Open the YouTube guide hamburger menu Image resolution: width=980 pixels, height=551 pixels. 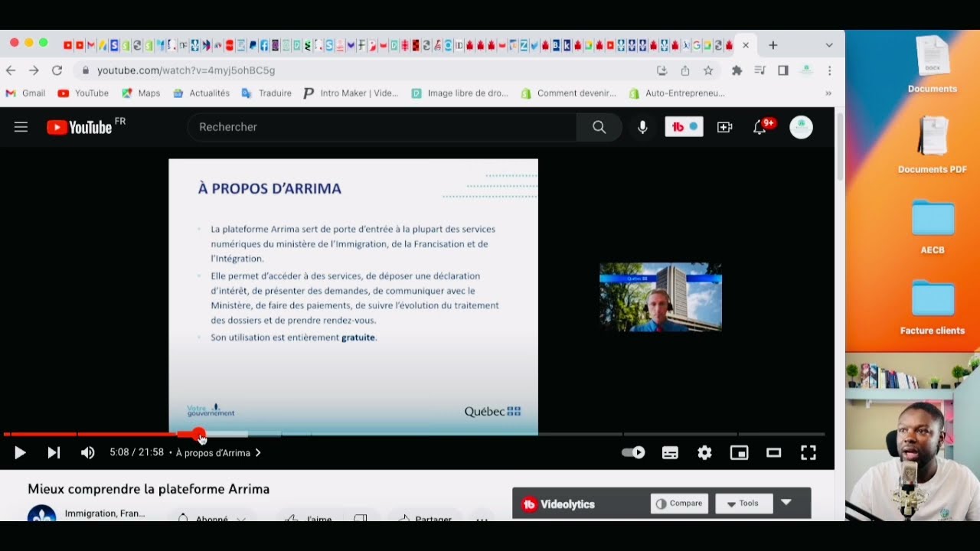click(x=21, y=127)
